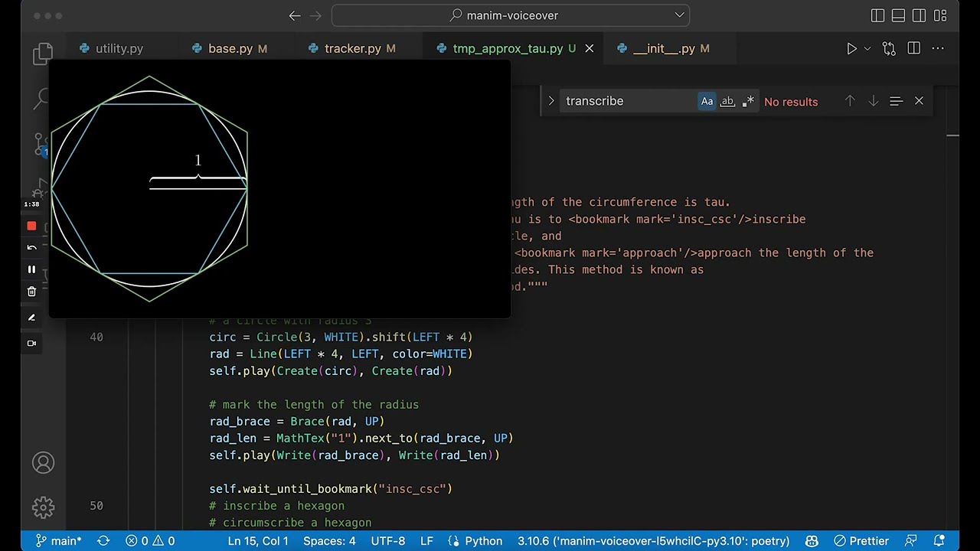Image resolution: width=980 pixels, height=551 pixels.
Task: Synchronize changes from status bar
Action: (x=103, y=540)
